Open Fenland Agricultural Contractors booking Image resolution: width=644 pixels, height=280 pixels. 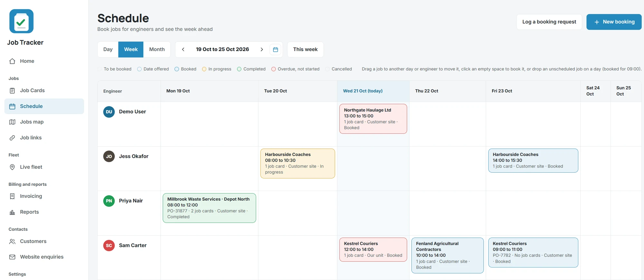tap(448, 255)
